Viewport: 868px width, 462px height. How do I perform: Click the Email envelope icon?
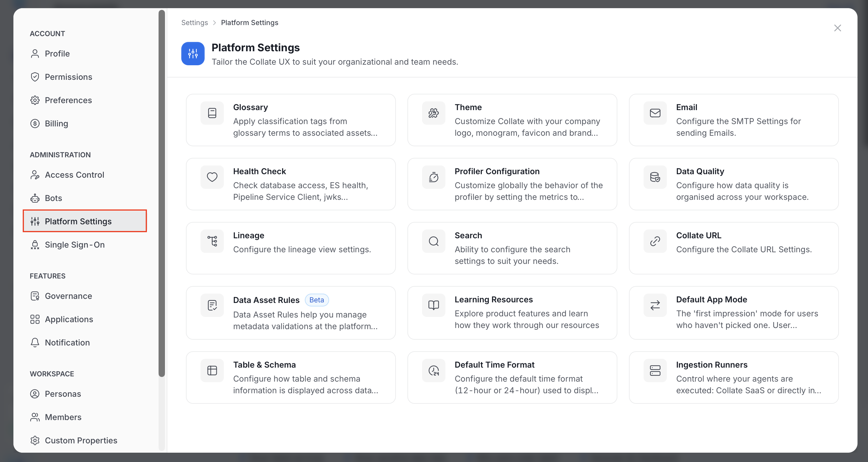655,113
